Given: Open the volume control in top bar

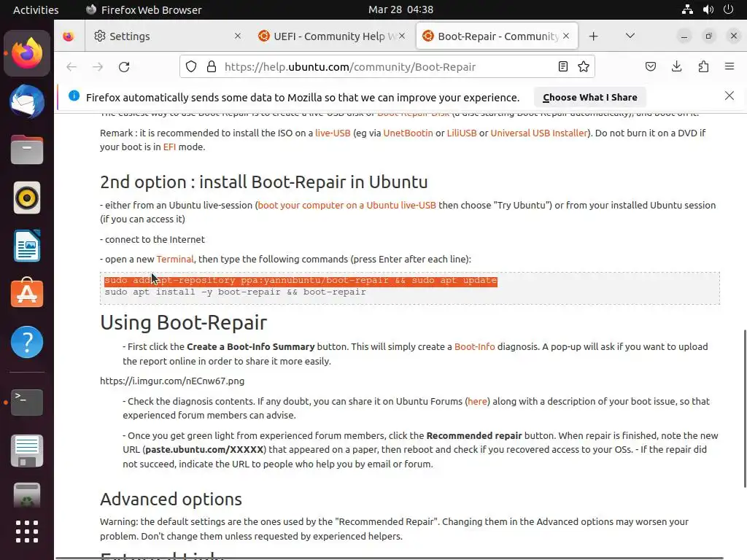Looking at the screenshot, I should 708,9.
